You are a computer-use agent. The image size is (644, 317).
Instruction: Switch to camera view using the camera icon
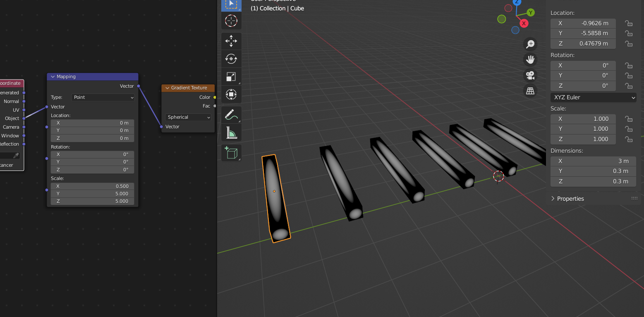pyautogui.click(x=530, y=75)
